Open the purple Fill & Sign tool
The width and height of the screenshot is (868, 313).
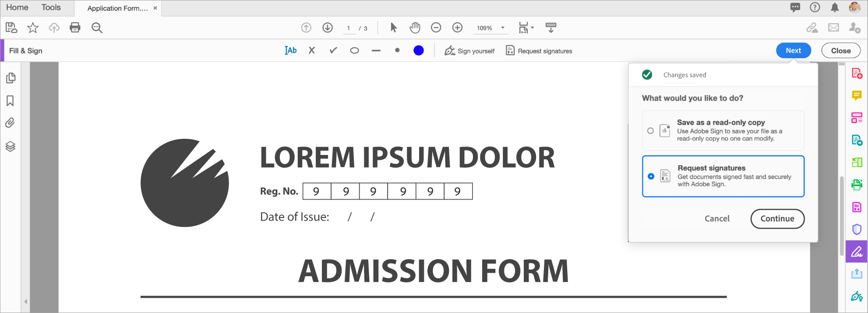(857, 252)
